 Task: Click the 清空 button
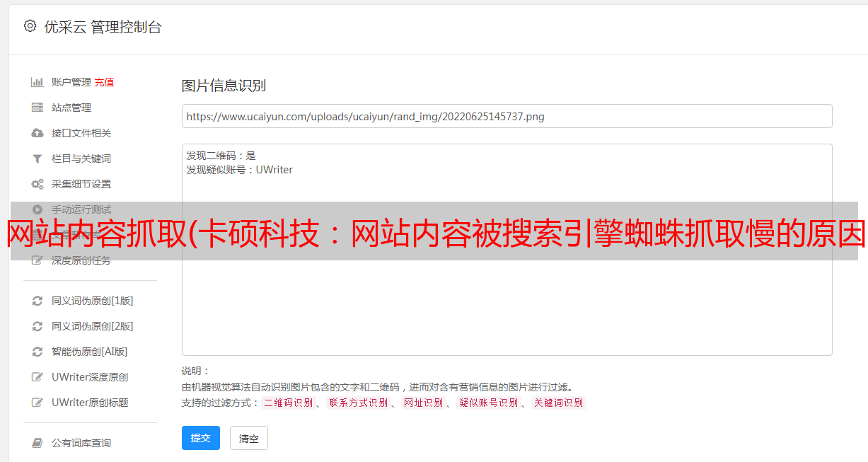249,438
